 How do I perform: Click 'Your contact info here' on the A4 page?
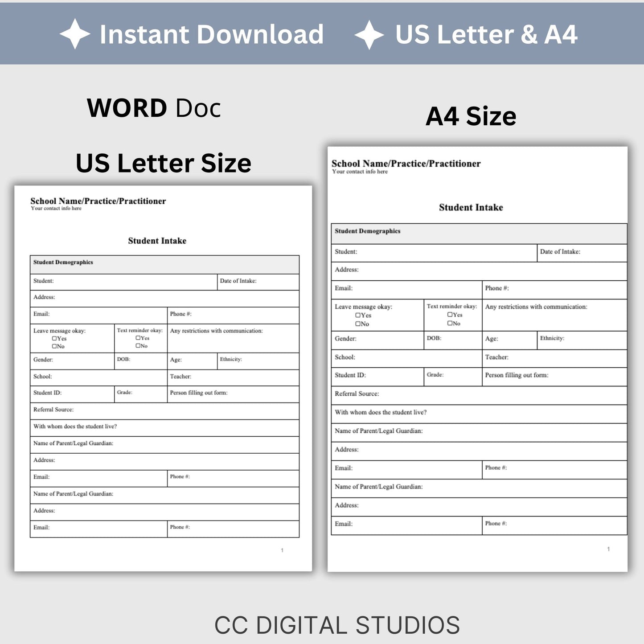(x=360, y=172)
